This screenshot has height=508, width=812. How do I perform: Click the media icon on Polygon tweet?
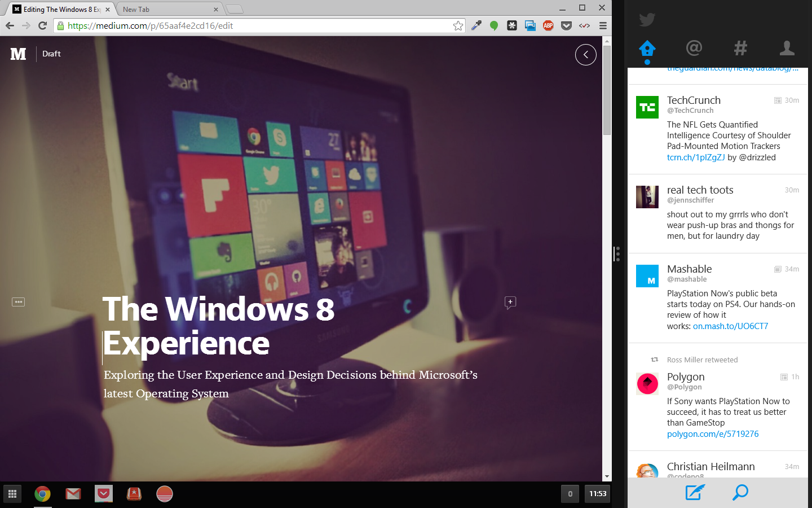point(784,377)
